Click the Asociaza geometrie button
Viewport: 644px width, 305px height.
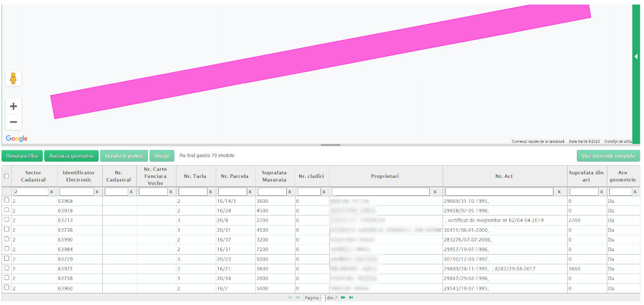click(71, 156)
